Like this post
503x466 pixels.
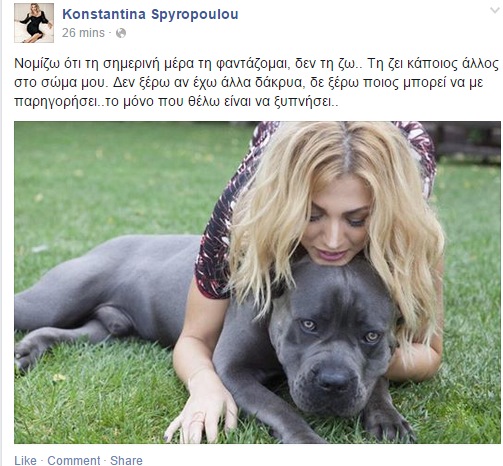[25, 461]
